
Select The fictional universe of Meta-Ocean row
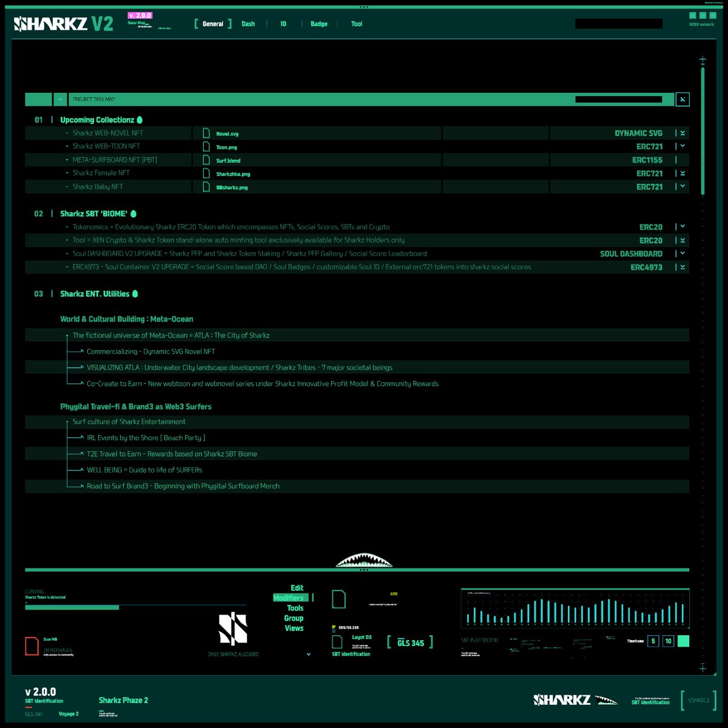357,335
